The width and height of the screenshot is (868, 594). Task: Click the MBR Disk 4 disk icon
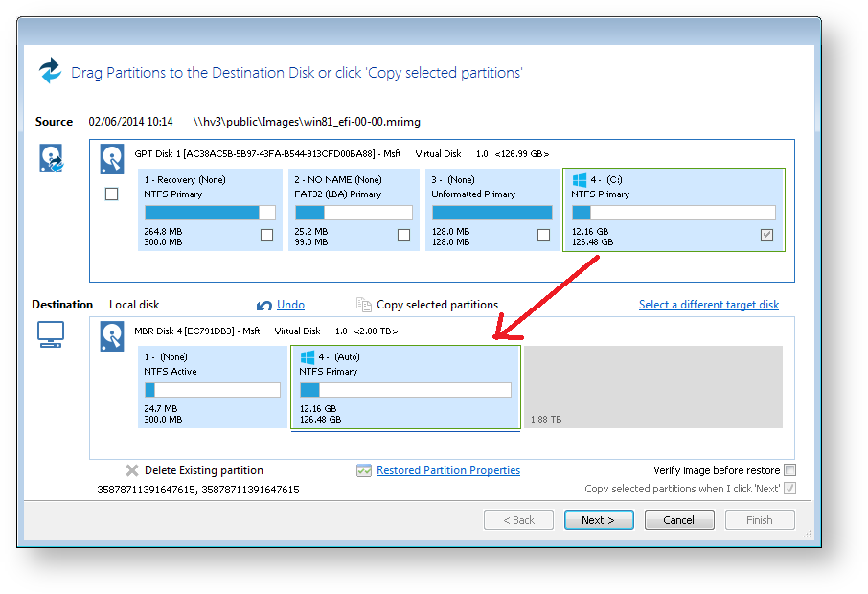point(112,335)
